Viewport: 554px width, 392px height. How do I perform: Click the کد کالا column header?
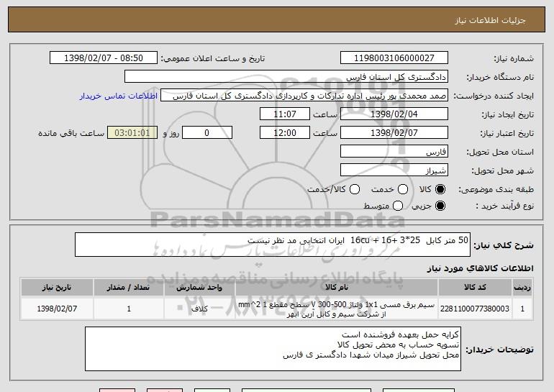pyautogui.click(x=475, y=288)
